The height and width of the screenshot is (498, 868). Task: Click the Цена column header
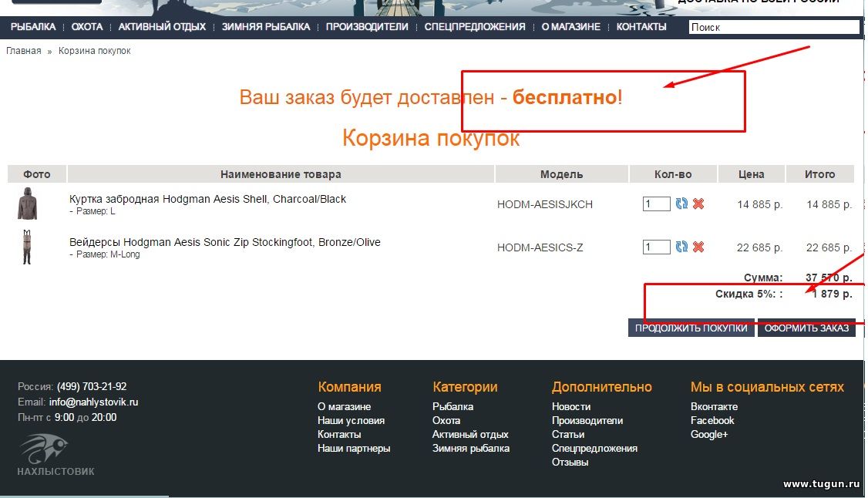point(751,174)
